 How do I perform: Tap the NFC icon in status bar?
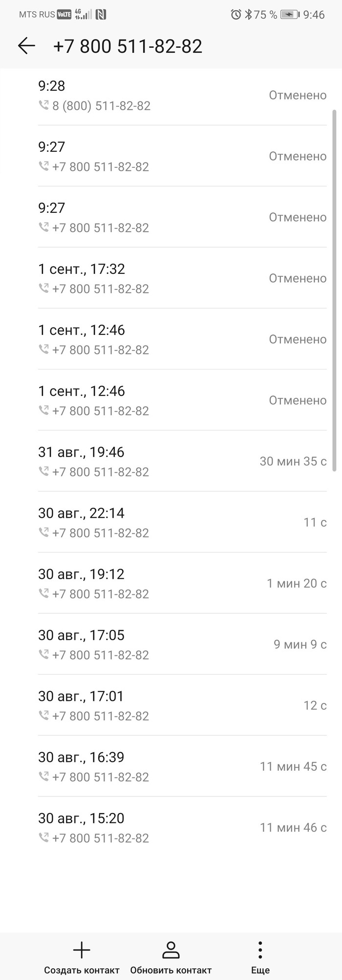(x=101, y=15)
